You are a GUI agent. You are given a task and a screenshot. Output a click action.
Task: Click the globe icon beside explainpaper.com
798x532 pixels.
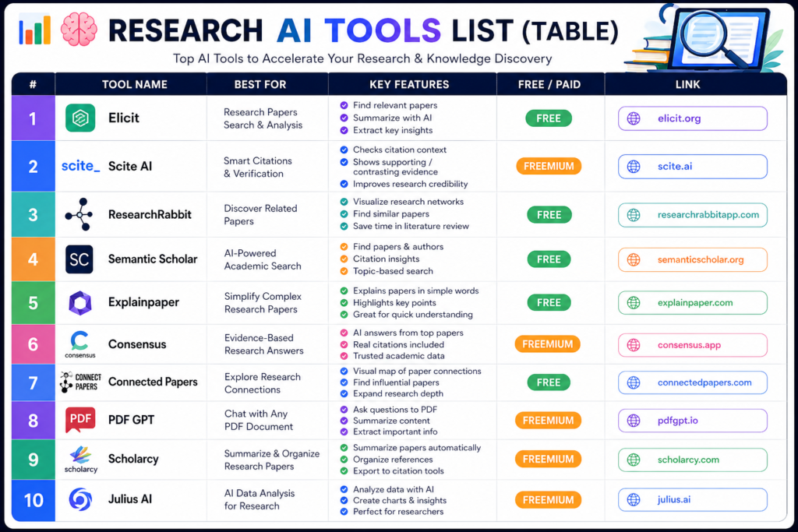634,303
